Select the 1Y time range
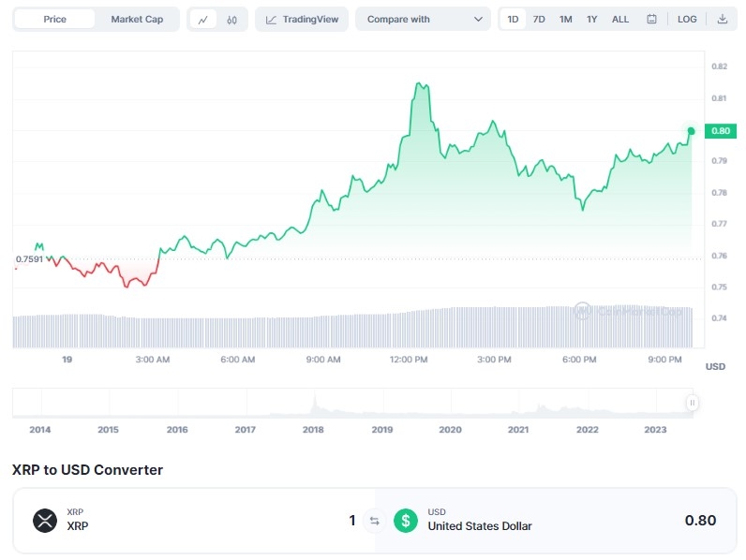 591,20
